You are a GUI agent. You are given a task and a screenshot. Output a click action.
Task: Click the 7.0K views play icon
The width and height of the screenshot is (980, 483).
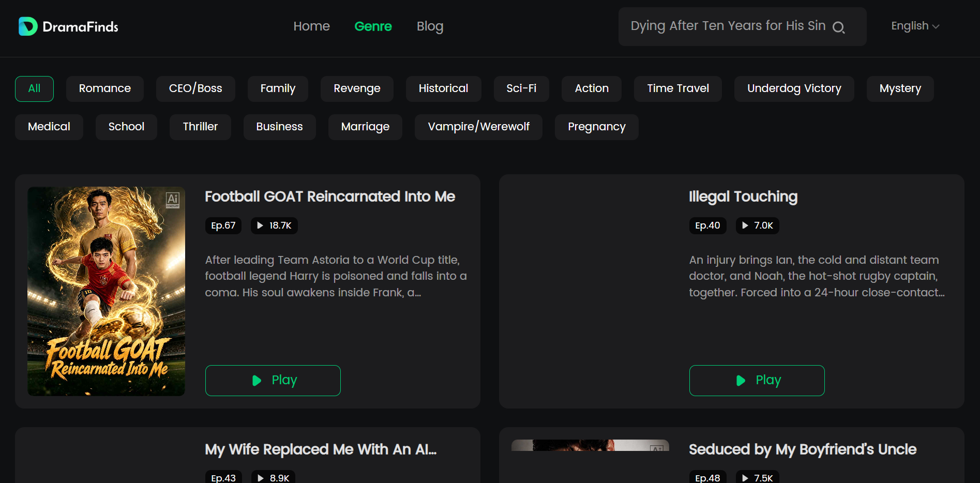(x=745, y=225)
